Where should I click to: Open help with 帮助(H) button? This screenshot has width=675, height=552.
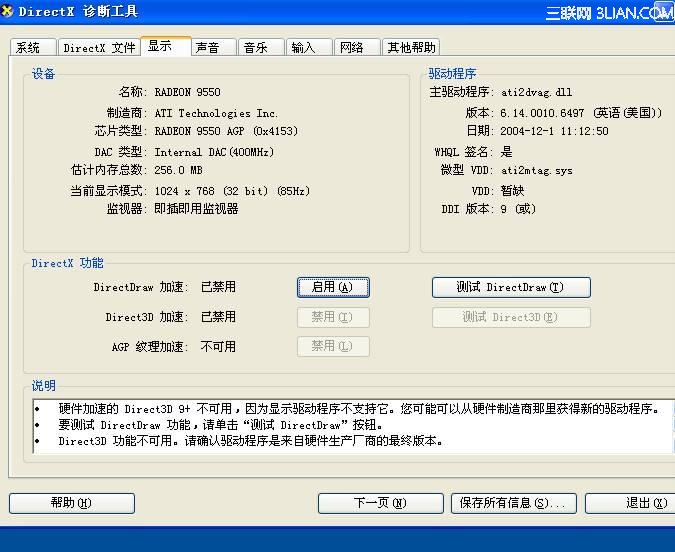click(x=71, y=503)
